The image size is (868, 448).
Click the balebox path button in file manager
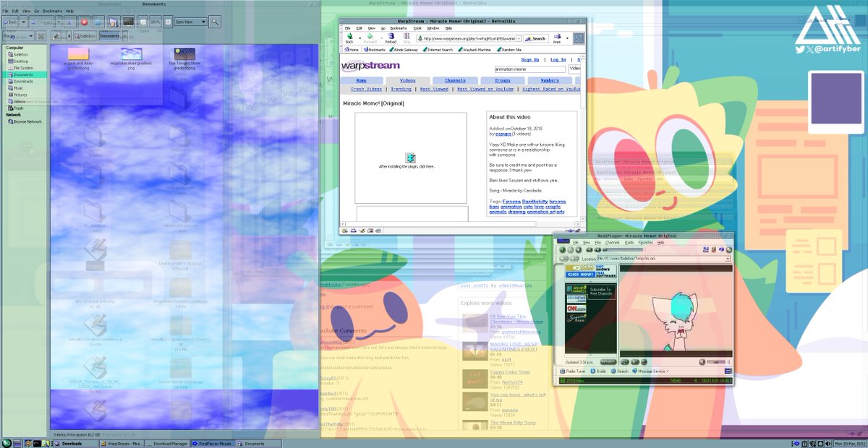[85, 36]
